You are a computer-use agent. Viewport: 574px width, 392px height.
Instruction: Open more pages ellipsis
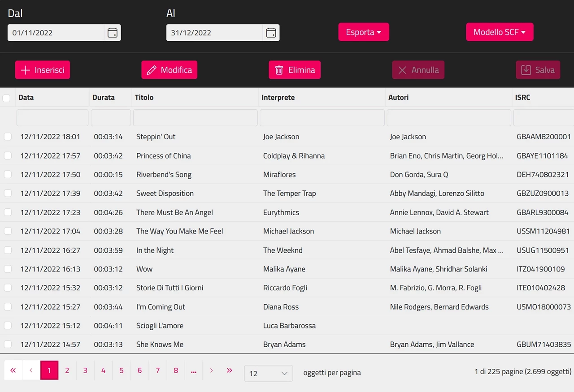pos(194,370)
